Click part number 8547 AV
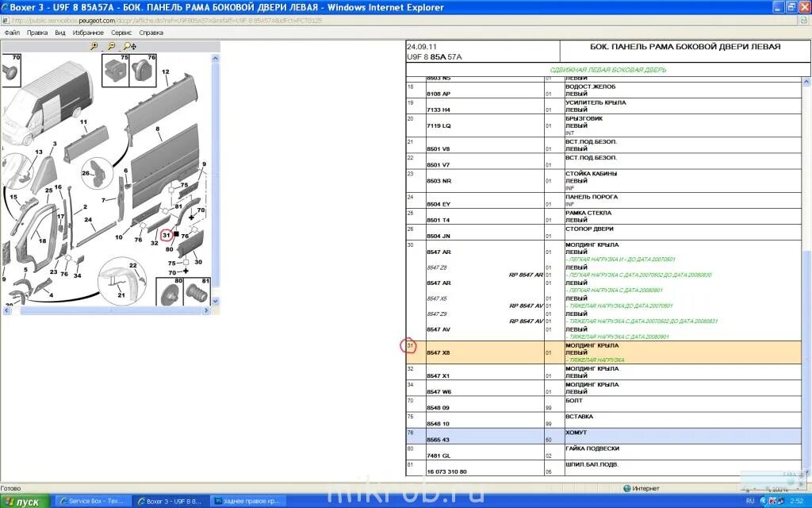This screenshot has height=508, width=812. click(x=438, y=329)
